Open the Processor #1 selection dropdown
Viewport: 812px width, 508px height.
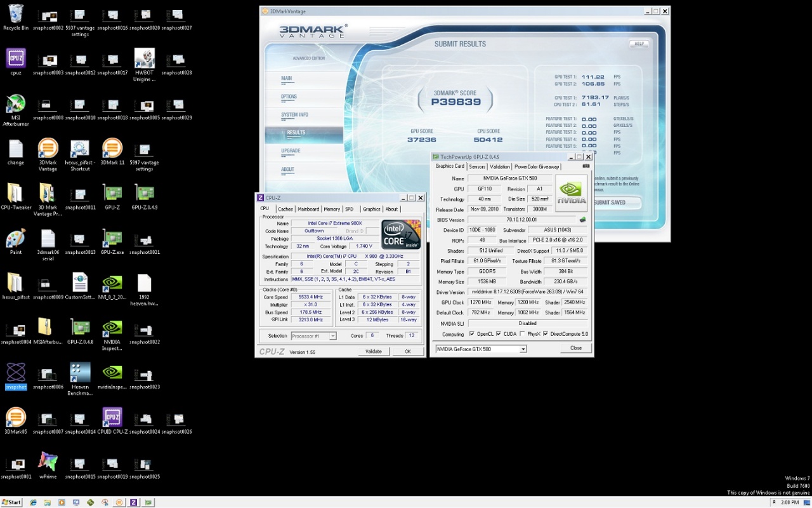(332, 336)
